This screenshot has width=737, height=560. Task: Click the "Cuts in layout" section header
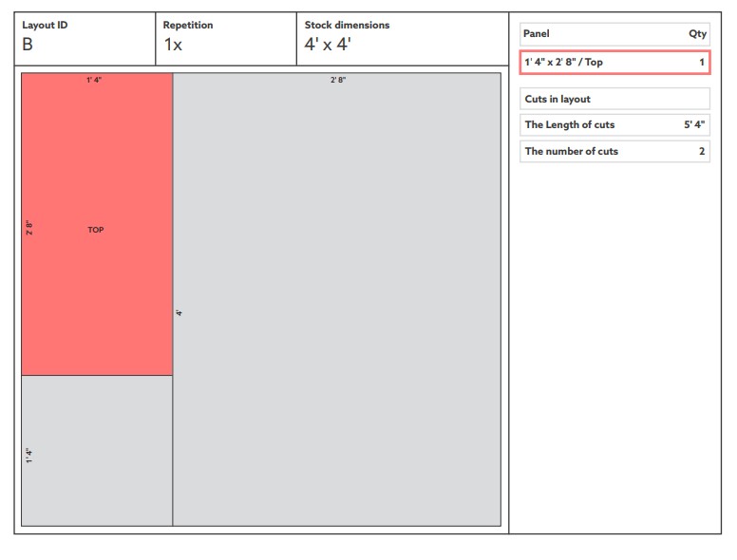tap(557, 100)
